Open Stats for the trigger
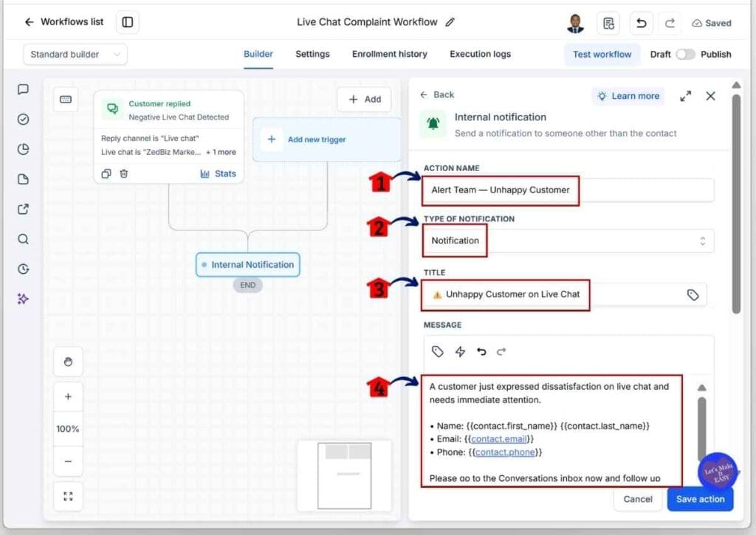This screenshot has height=535, width=756. pyautogui.click(x=218, y=173)
